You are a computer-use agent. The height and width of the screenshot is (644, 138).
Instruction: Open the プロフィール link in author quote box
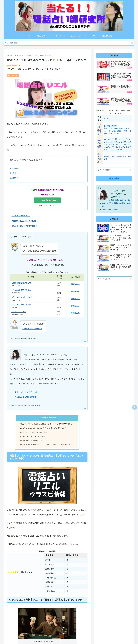(32, 392)
